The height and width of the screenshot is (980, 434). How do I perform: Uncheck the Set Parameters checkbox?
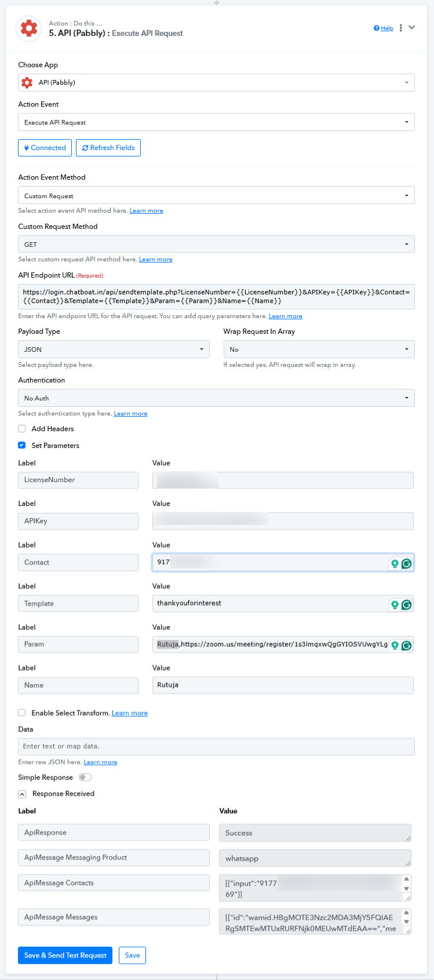click(22, 446)
